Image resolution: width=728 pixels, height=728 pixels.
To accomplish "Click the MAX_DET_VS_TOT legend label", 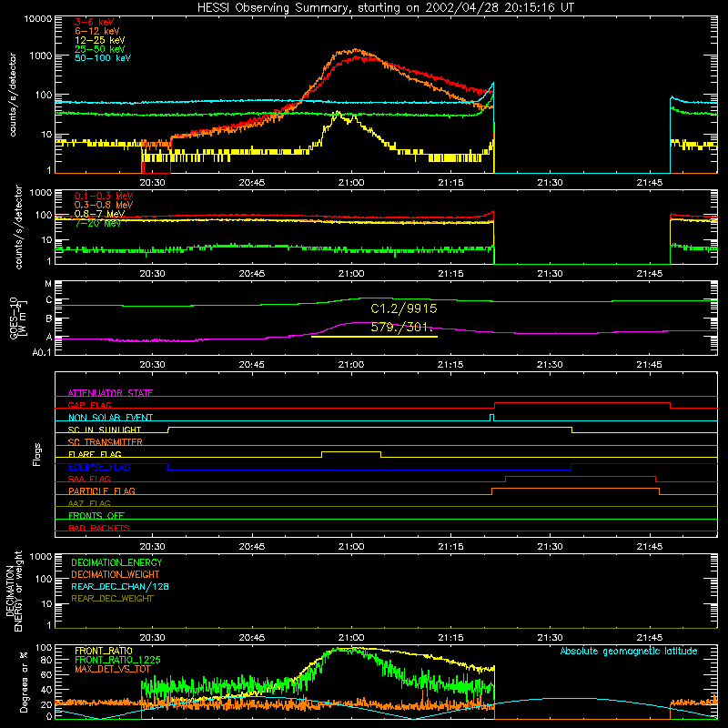I will (113, 669).
